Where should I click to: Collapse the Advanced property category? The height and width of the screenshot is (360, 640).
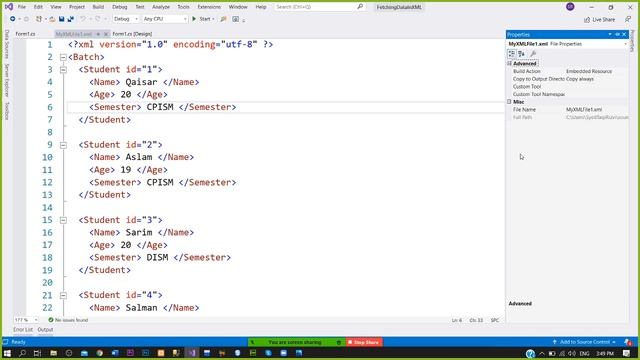[x=509, y=63]
